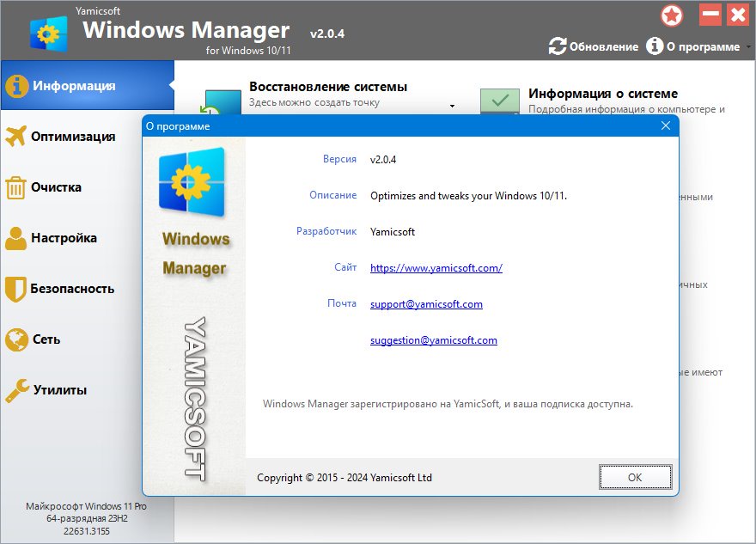
Task: Click the user silhouette Настройка icon
Action: pos(16,238)
